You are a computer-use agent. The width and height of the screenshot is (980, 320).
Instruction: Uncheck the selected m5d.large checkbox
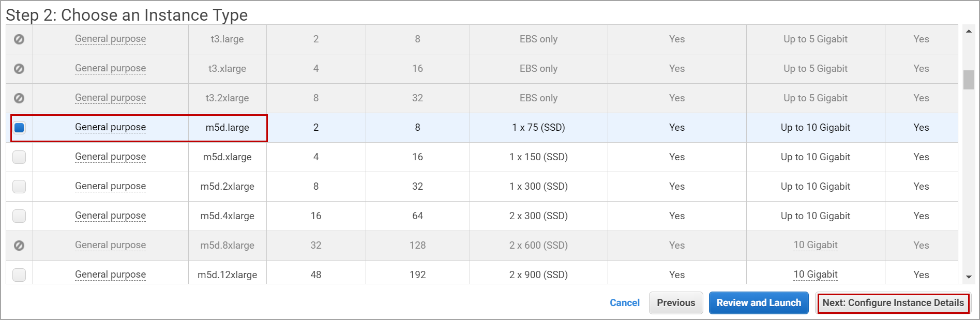click(19, 128)
